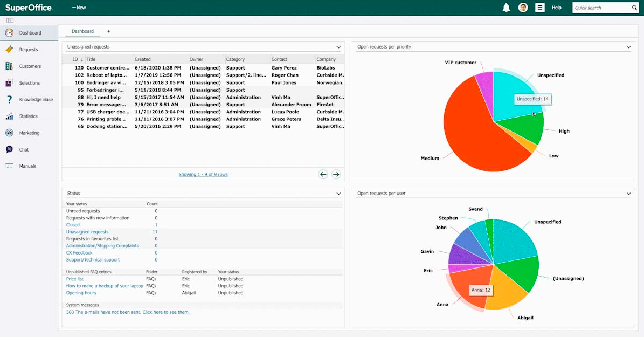Open Unassigned requests status link
The image size is (644, 337).
(87, 232)
